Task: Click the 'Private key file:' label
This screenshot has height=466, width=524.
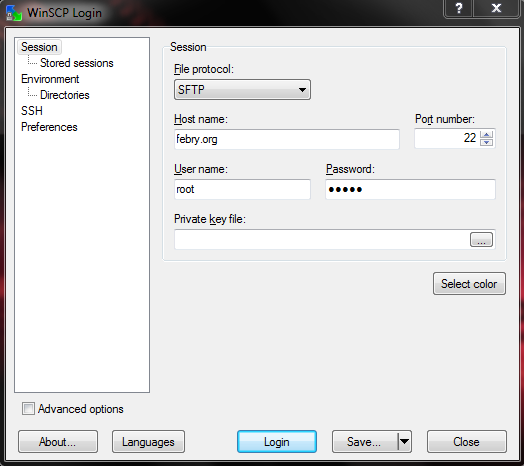Action: (x=210, y=219)
